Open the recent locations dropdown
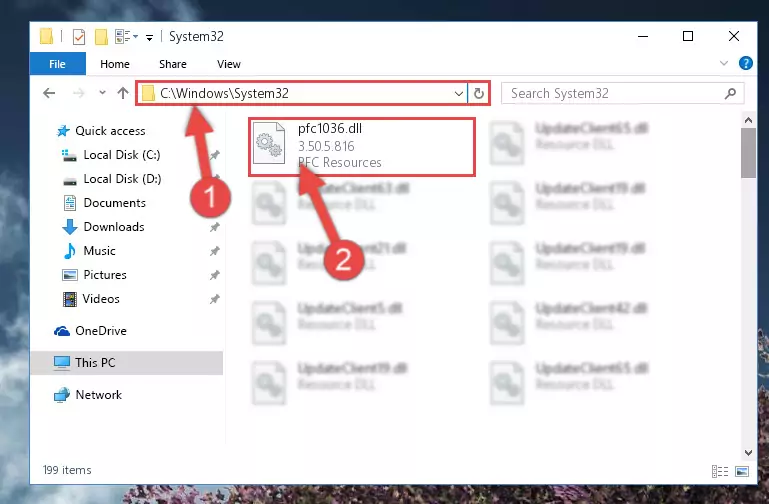 coord(102,93)
